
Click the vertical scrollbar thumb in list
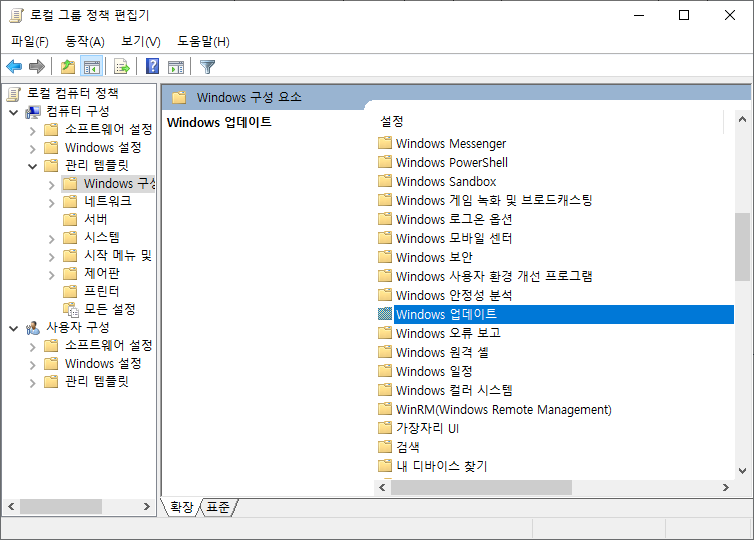pos(742,247)
